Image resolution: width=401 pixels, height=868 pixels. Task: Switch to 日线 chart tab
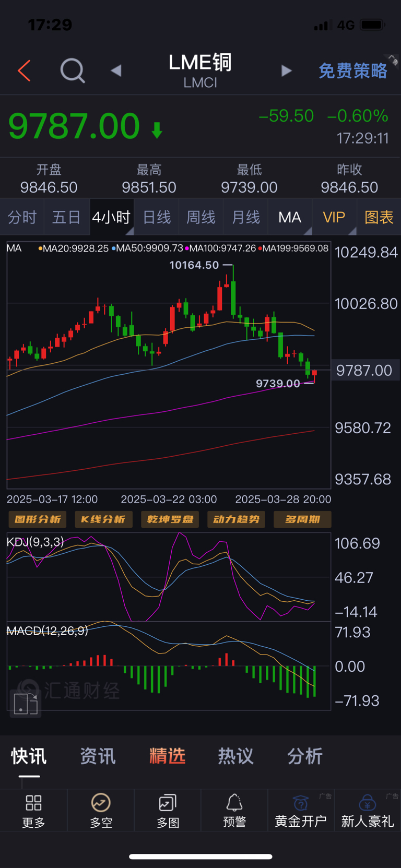(157, 217)
